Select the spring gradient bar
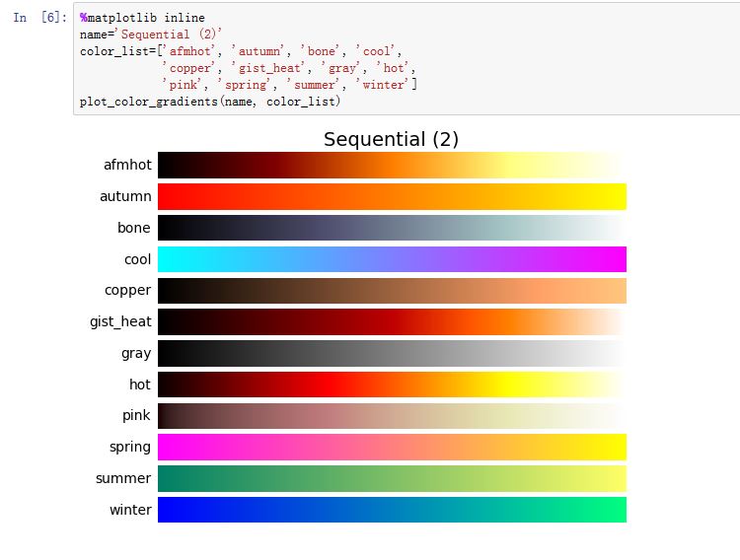This screenshot has width=740, height=560. tap(392, 447)
